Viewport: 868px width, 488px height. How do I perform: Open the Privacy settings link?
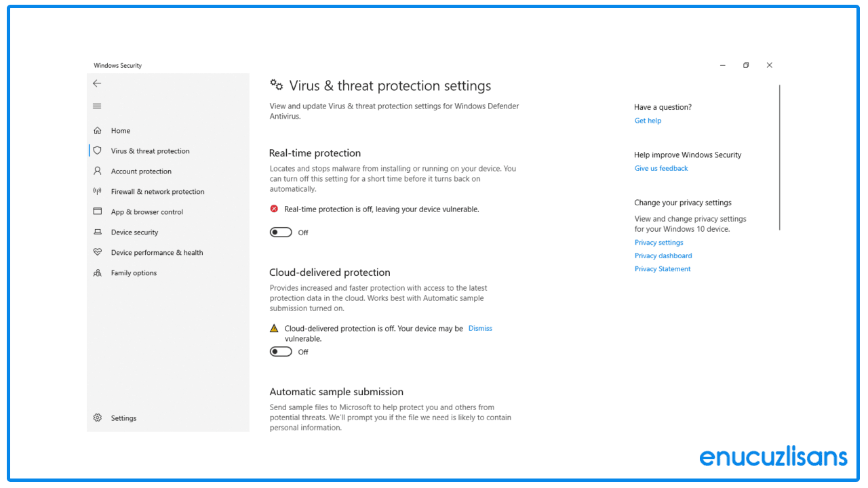click(658, 242)
